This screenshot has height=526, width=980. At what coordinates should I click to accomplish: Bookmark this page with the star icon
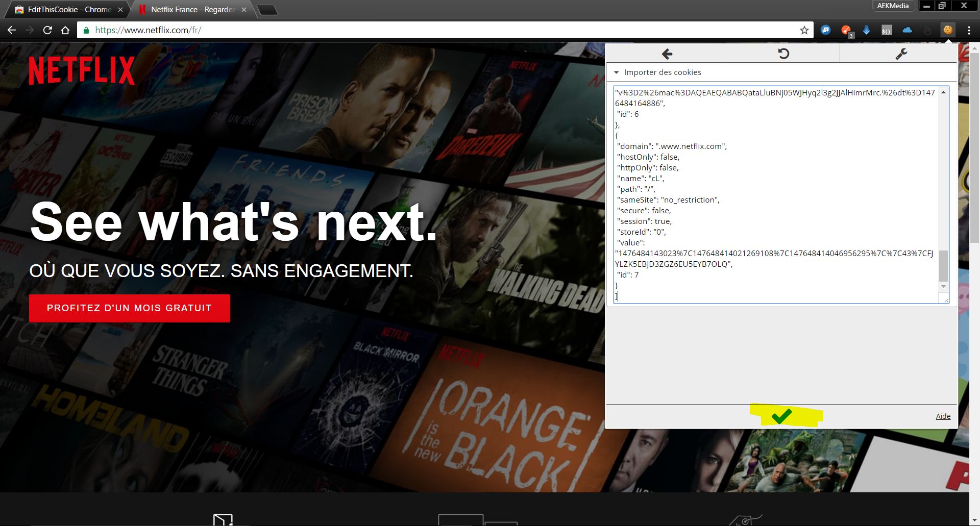click(804, 30)
